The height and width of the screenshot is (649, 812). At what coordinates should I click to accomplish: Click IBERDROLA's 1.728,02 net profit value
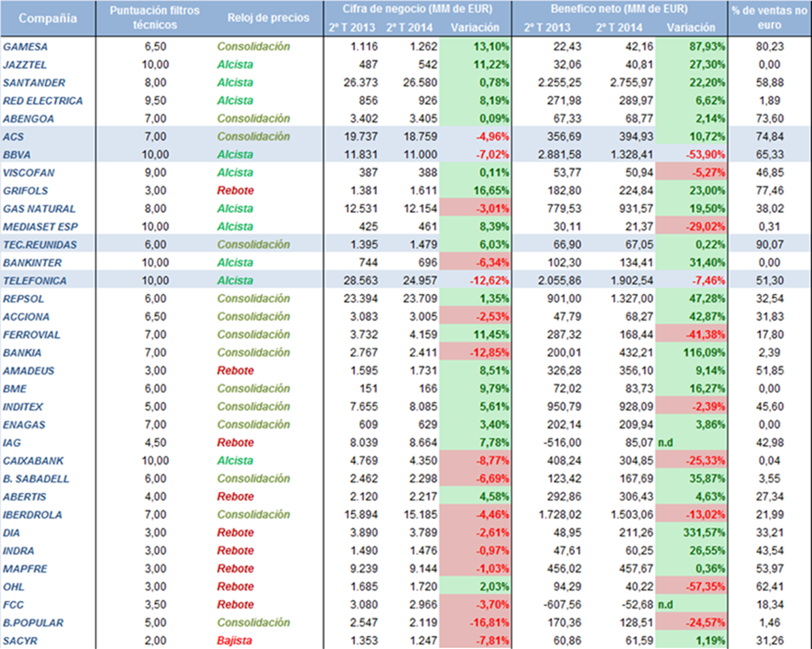pos(559,515)
